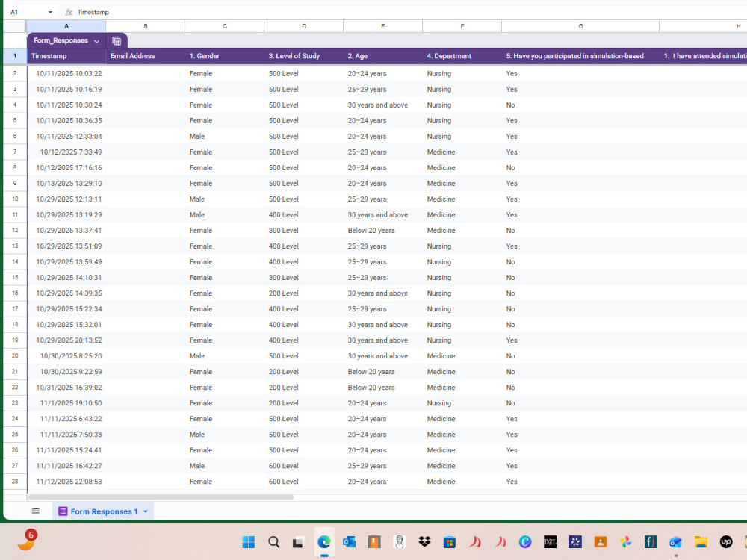Open the blue 'f' app in the taskbar
Viewport: 747px width, 560px height.
tap(651, 542)
